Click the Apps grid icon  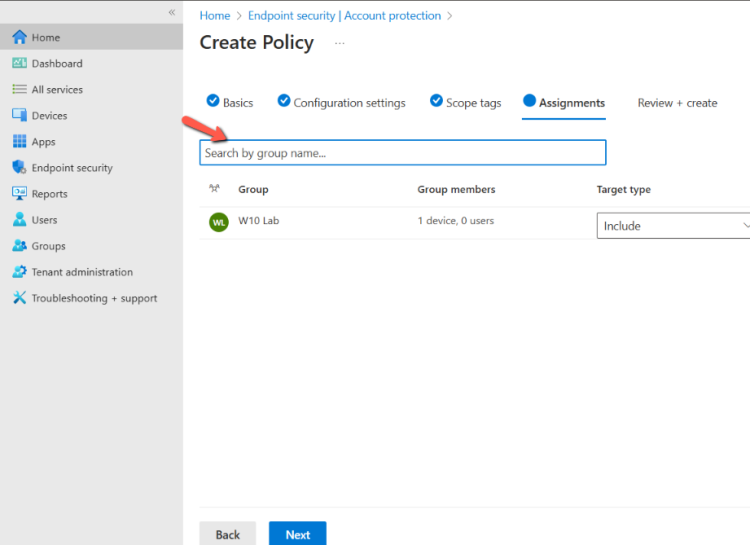19,141
